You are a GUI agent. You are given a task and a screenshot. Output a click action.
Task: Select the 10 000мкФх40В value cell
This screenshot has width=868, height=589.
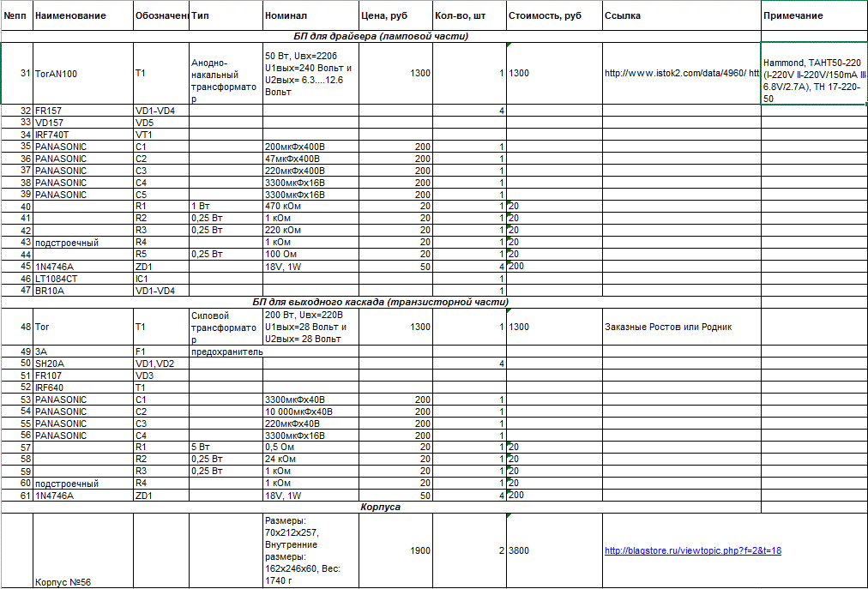pyautogui.click(x=311, y=412)
